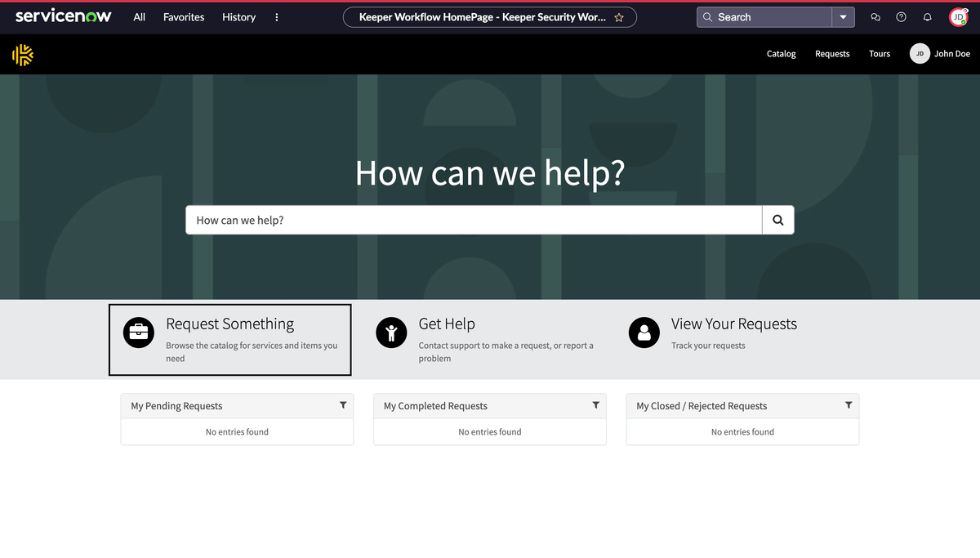Filter My Closed / Rejected Requests list
The height and width of the screenshot is (558, 980).
[849, 405]
